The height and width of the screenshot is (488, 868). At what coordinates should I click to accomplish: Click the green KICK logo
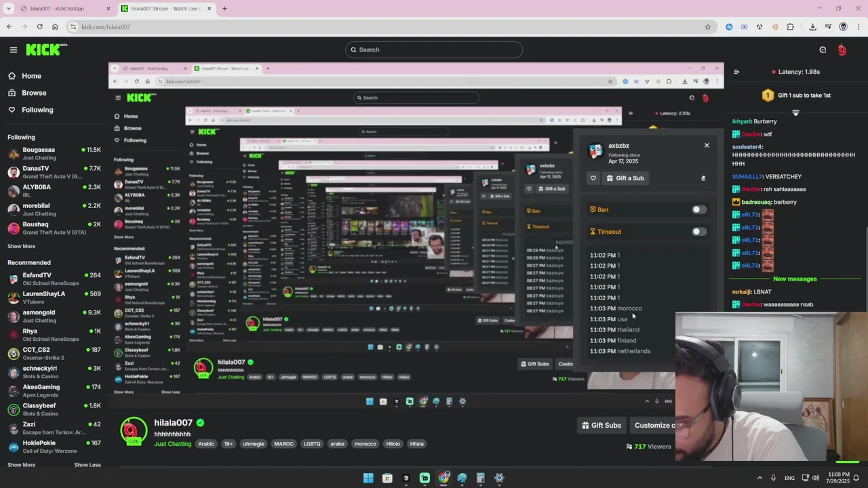click(46, 49)
